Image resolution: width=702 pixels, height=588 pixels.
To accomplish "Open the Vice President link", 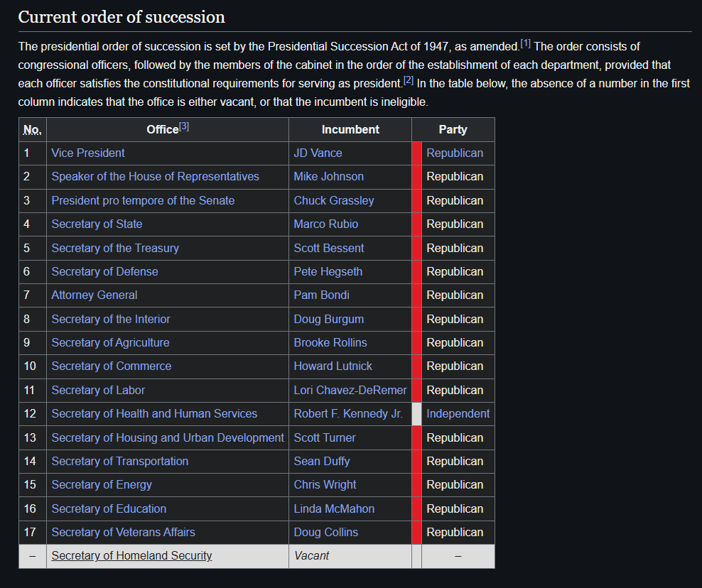I will tap(88, 153).
